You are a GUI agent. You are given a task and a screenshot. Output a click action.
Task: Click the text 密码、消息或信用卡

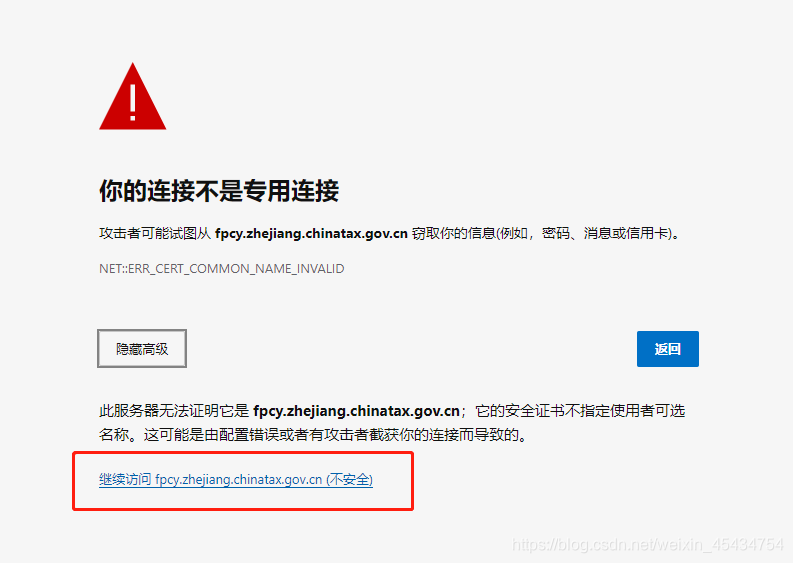pyautogui.click(x=605, y=234)
